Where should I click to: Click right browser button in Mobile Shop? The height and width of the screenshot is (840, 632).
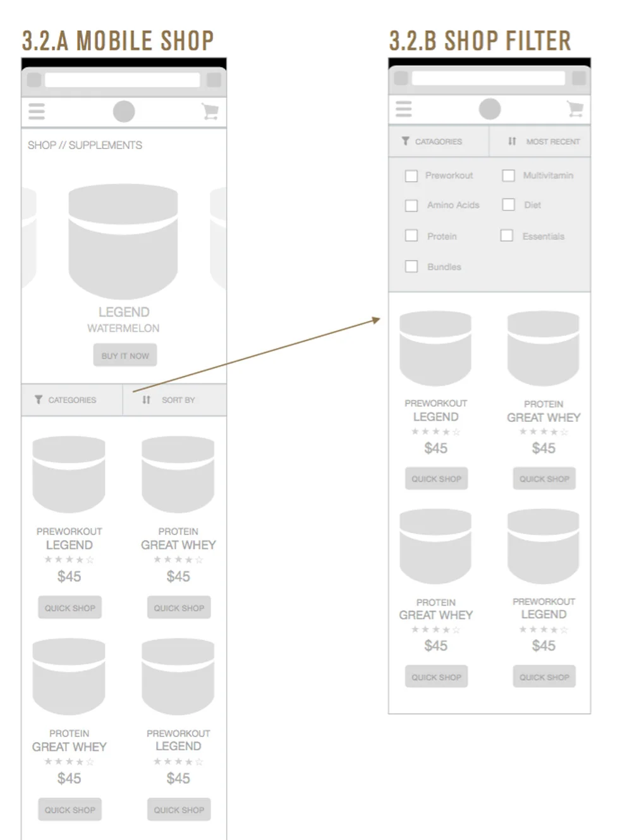tap(214, 80)
